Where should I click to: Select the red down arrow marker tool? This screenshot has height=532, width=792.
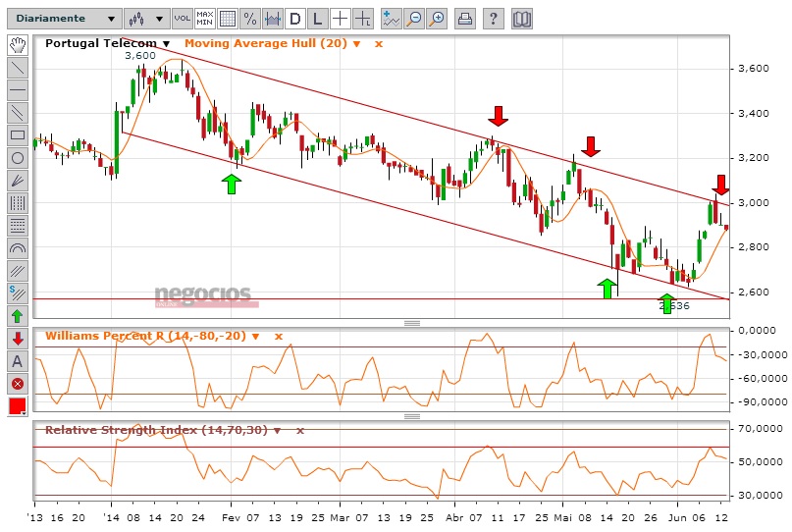click(18, 339)
